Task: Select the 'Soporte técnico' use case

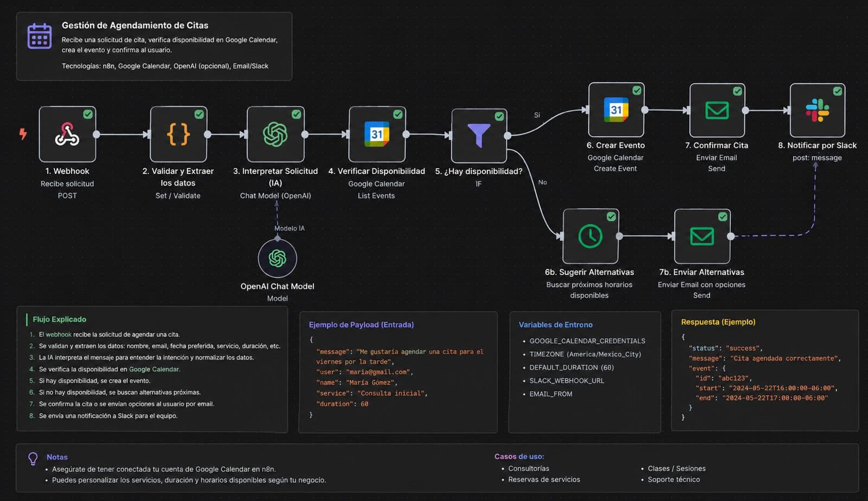Action: pos(674,479)
